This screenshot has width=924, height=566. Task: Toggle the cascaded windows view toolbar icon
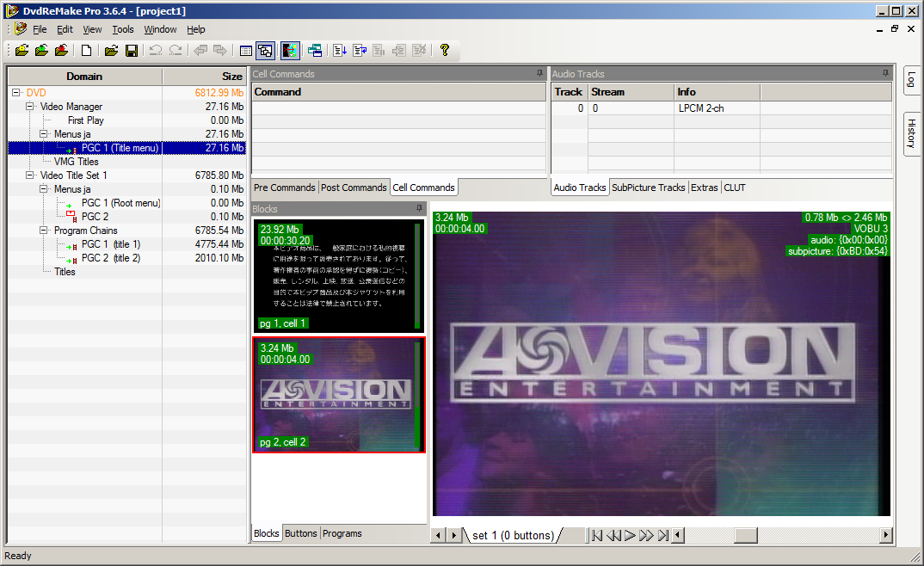coord(265,51)
